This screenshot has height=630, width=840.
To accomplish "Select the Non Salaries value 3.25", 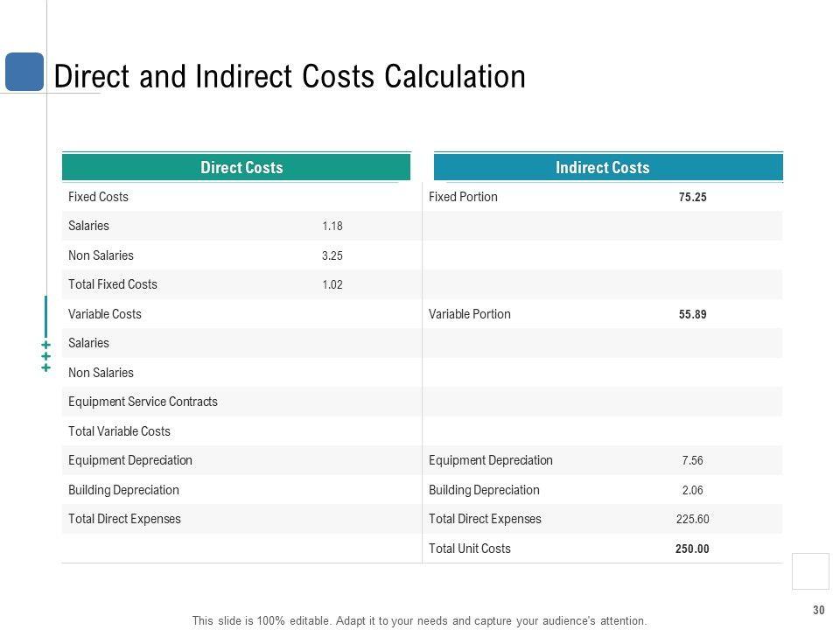I will click(332, 256).
